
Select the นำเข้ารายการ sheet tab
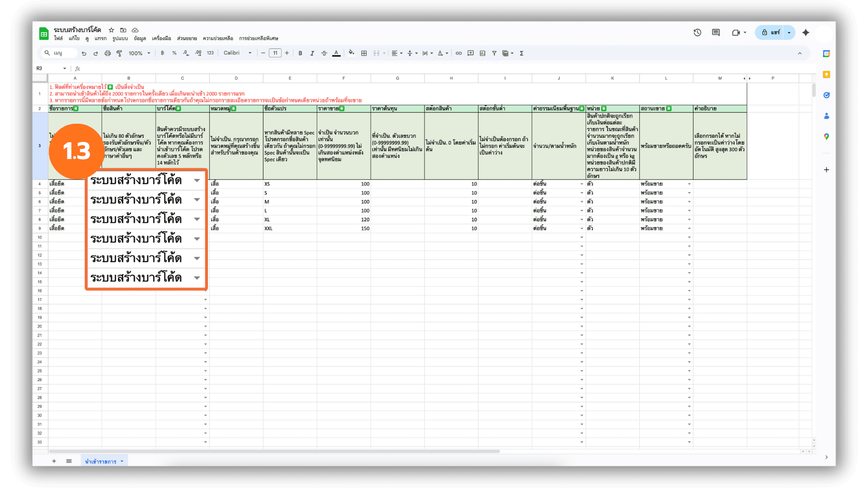(x=101, y=461)
